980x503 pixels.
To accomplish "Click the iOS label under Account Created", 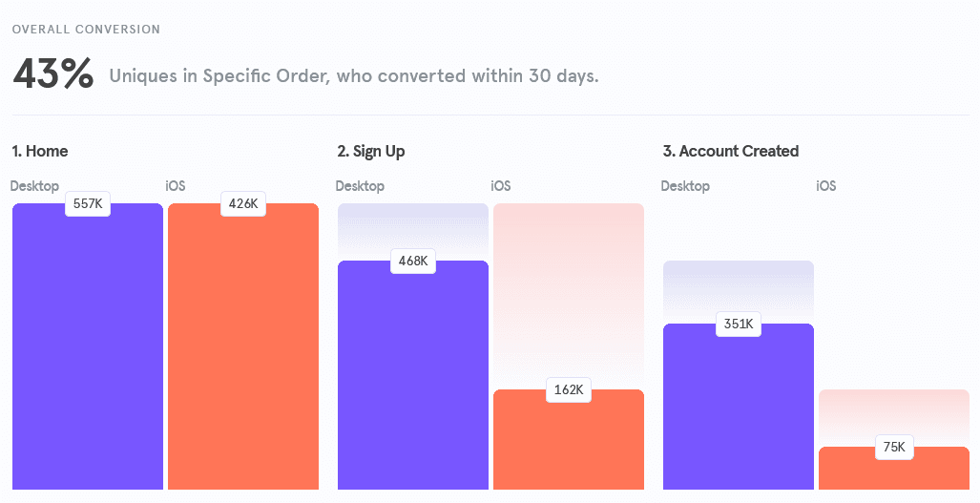I will [x=826, y=186].
